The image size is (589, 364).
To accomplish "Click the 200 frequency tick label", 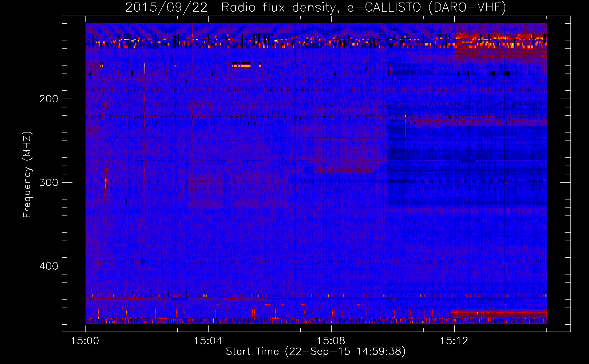I will (49, 99).
